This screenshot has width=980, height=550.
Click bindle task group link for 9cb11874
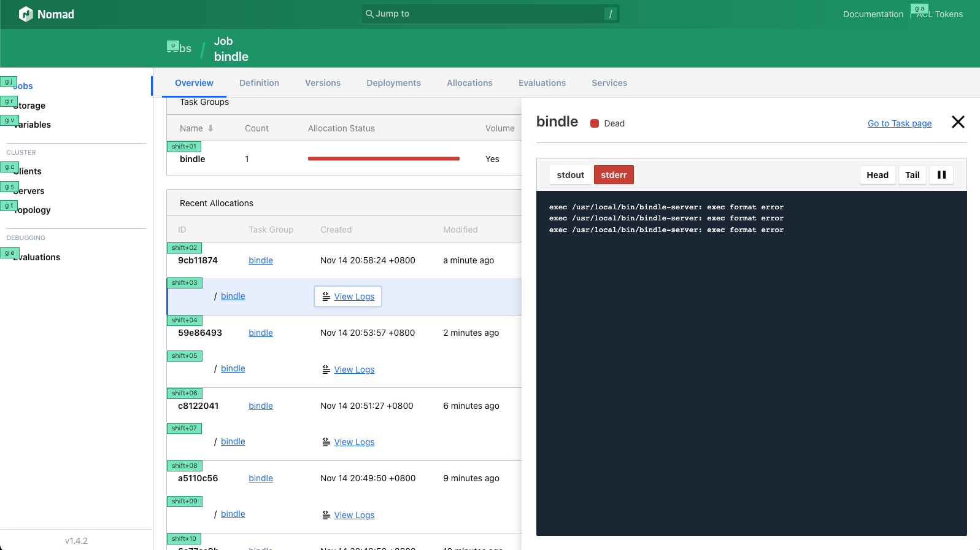tap(261, 260)
